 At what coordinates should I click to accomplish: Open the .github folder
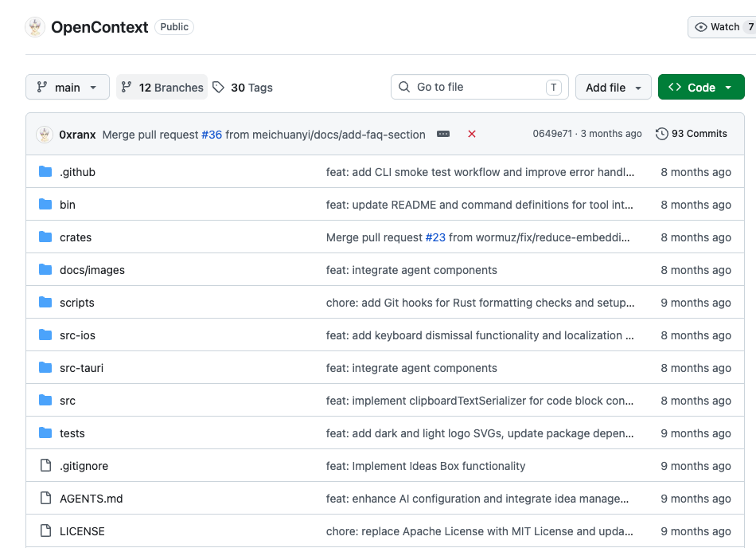(x=77, y=172)
